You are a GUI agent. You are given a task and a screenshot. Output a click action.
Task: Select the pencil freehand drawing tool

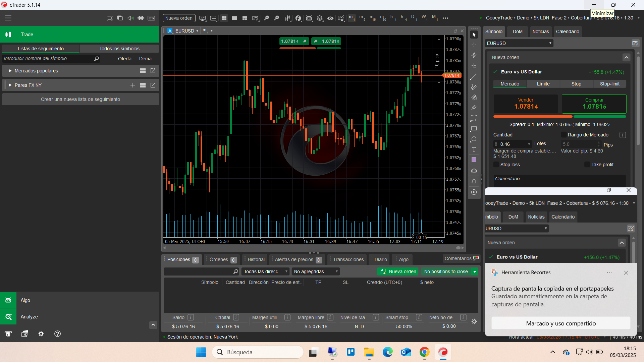click(474, 87)
